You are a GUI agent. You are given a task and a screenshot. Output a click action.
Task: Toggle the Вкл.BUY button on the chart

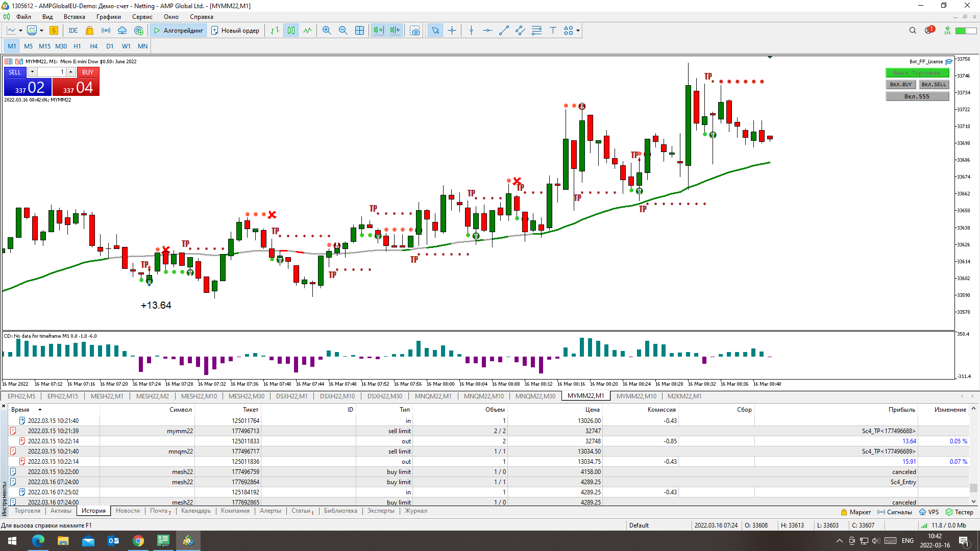901,85
